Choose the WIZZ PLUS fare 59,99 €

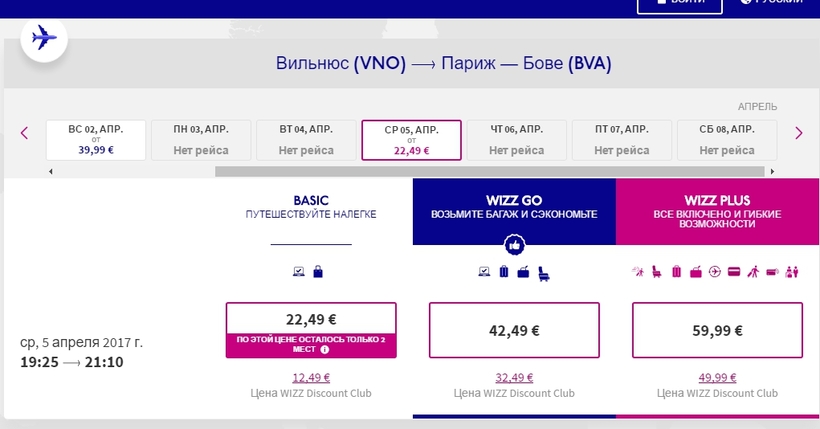point(718,330)
